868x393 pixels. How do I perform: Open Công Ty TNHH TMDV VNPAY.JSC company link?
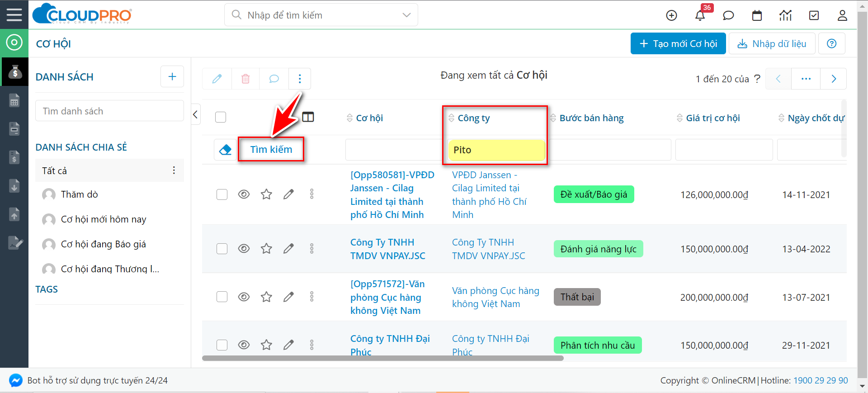point(488,249)
